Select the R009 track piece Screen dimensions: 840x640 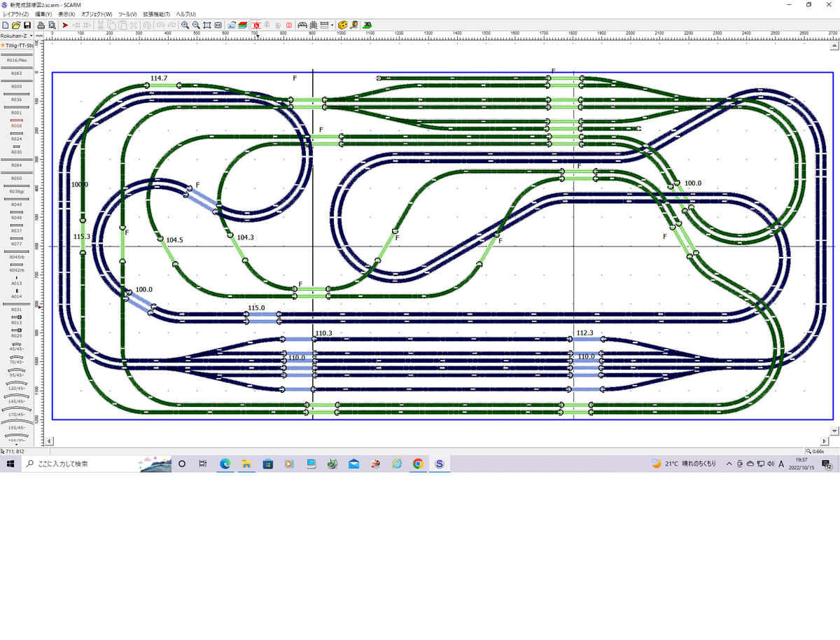pos(17,84)
